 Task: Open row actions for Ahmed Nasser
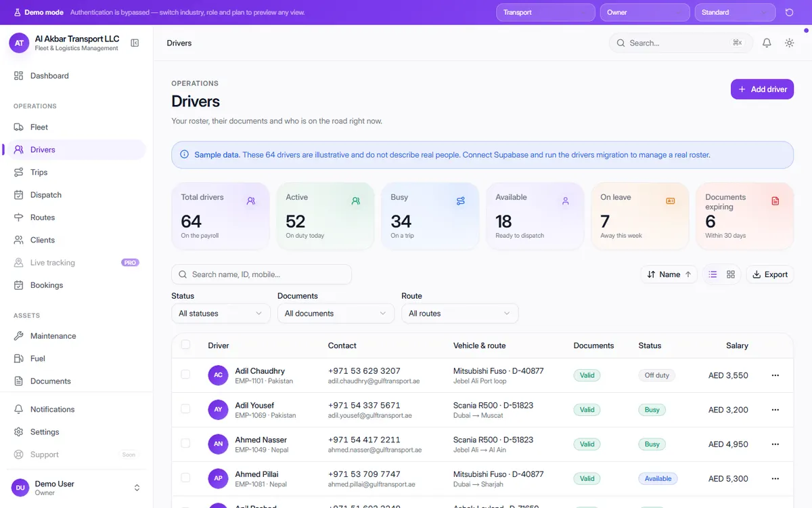click(x=775, y=444)
